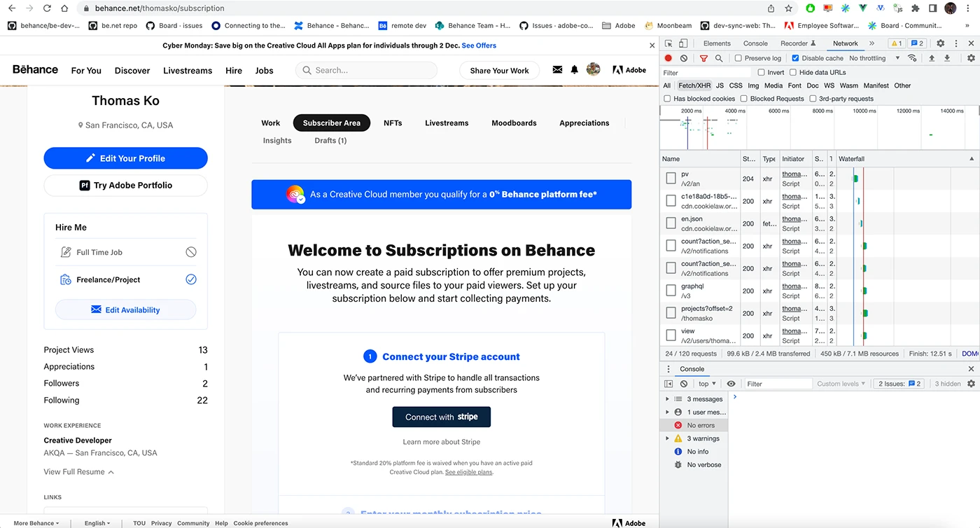Viewport: 980px width, 528px height.
Task: Click the Connect with Stripe button
Action: [x=441, y=417]
